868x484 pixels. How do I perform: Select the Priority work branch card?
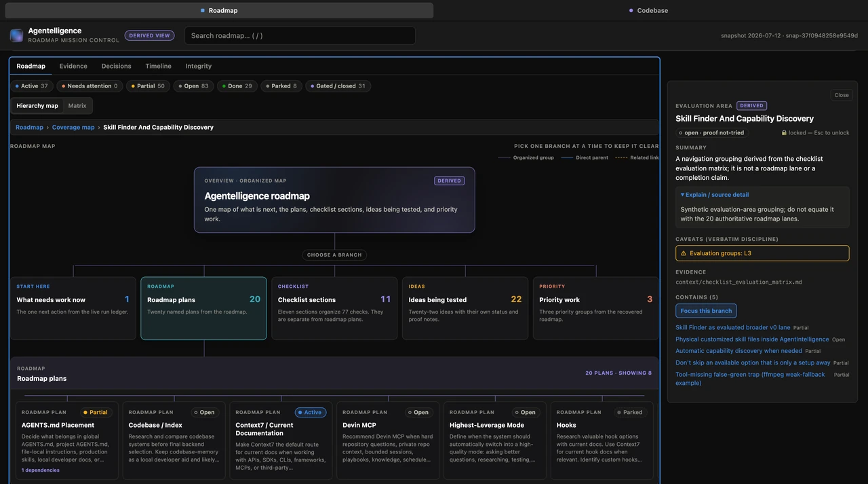(595, 308)
